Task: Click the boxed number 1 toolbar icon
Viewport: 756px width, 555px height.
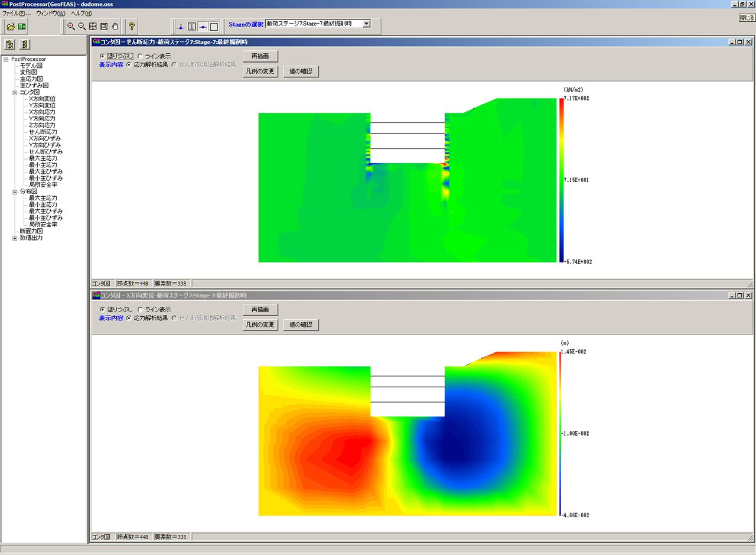Action: (x=192, y=27)
